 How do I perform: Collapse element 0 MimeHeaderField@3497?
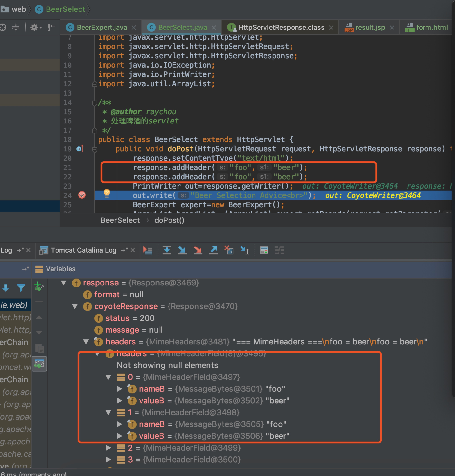pos(108,377)
